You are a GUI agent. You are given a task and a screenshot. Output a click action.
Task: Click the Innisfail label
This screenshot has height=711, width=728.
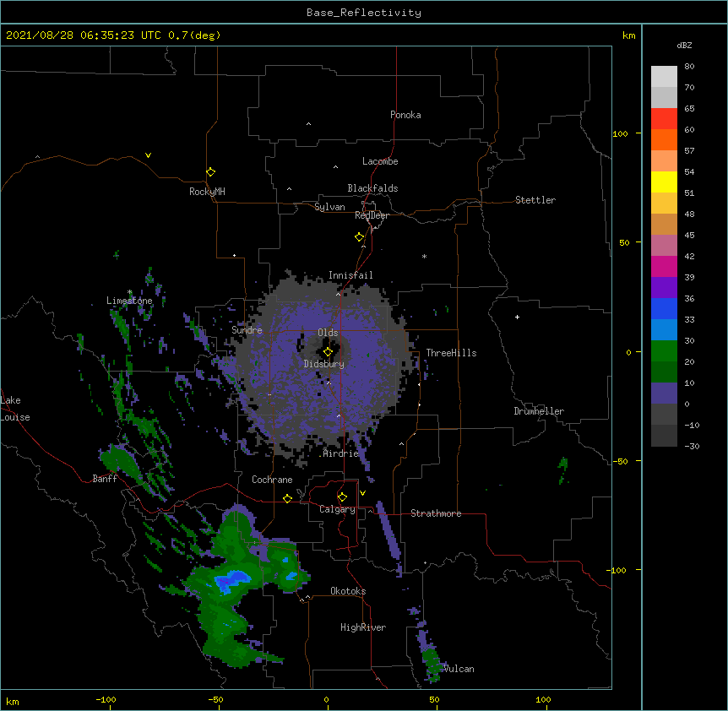coord(350,275)
